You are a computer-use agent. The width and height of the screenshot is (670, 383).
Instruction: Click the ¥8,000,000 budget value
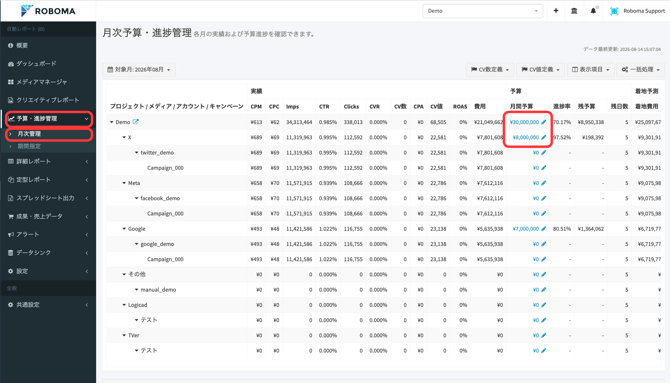(526, 137)
